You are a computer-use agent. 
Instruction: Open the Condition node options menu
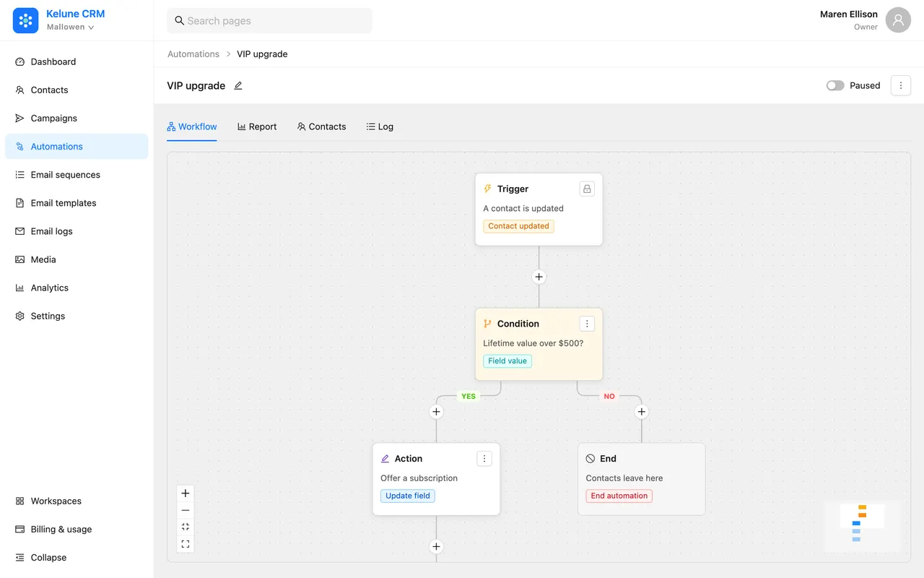tap(587, 324)
